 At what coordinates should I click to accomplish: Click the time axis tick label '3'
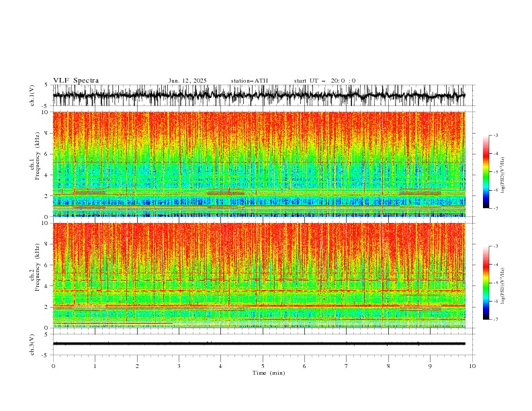point(179,366)
